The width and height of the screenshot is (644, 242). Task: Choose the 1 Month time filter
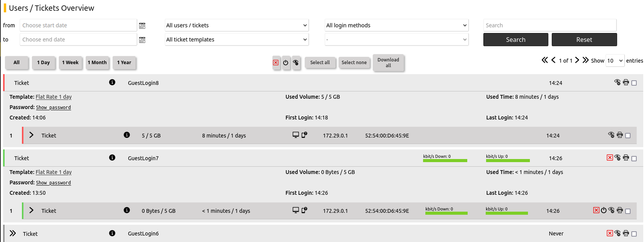point(97,63)
